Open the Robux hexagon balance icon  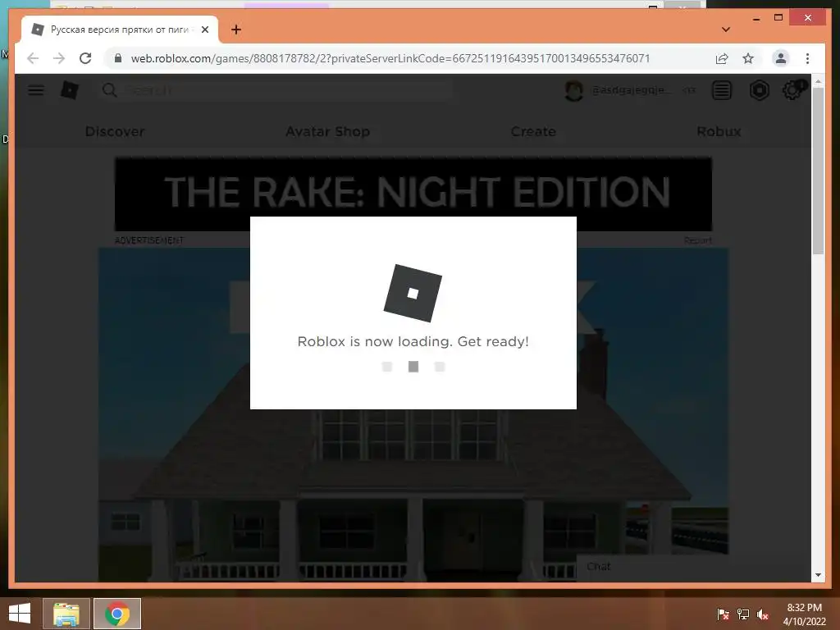pyautogui.click(x=759, y=90)
